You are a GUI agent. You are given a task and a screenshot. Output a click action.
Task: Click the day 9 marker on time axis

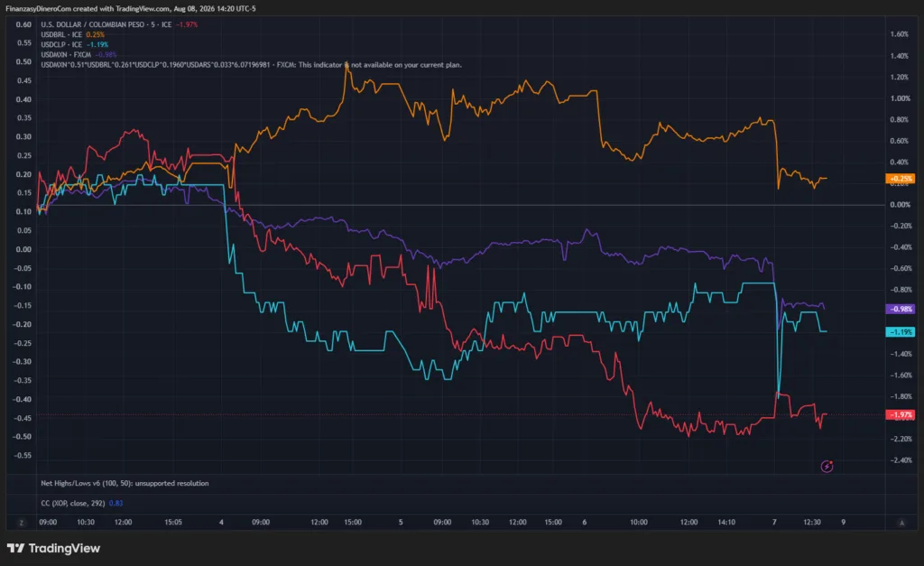coord(844,523)
